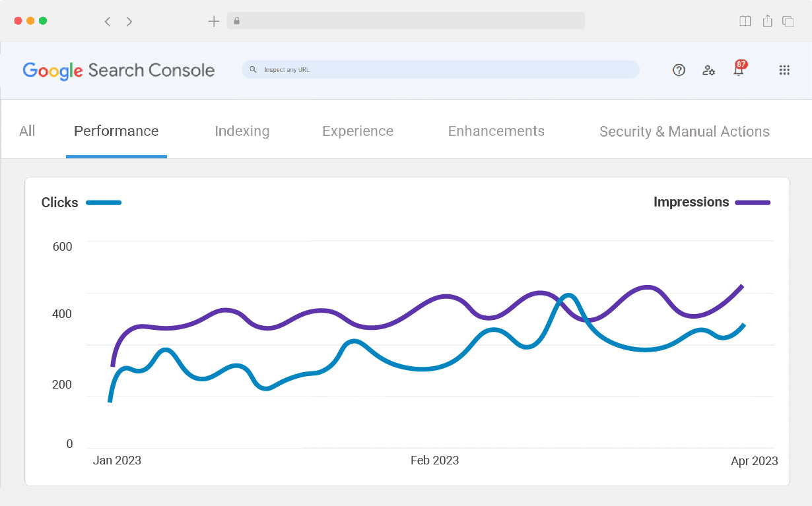812x506 pixels.
Task: Open notifications bell with 87 badge
Action: (x=739, y=69)
